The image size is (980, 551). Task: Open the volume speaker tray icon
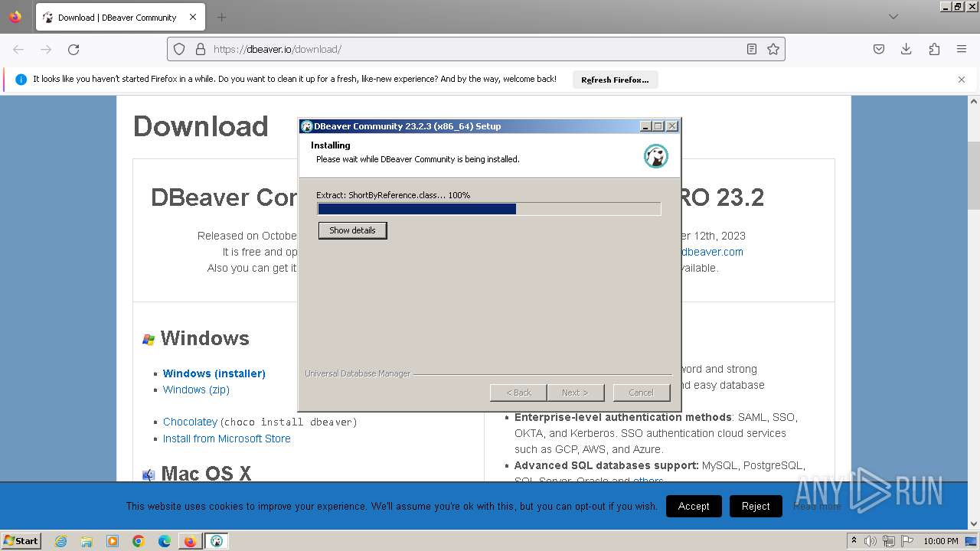[x=871, y=541]
